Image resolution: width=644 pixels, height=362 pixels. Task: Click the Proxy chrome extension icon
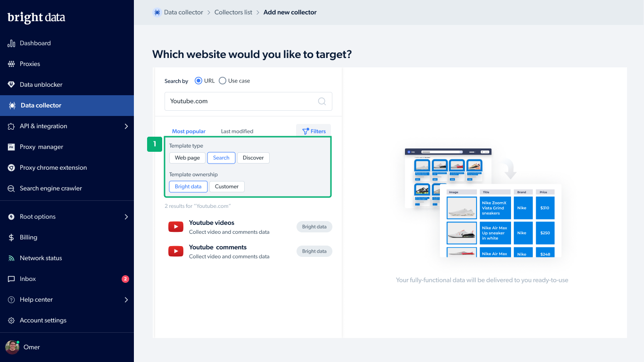[11, 168]
